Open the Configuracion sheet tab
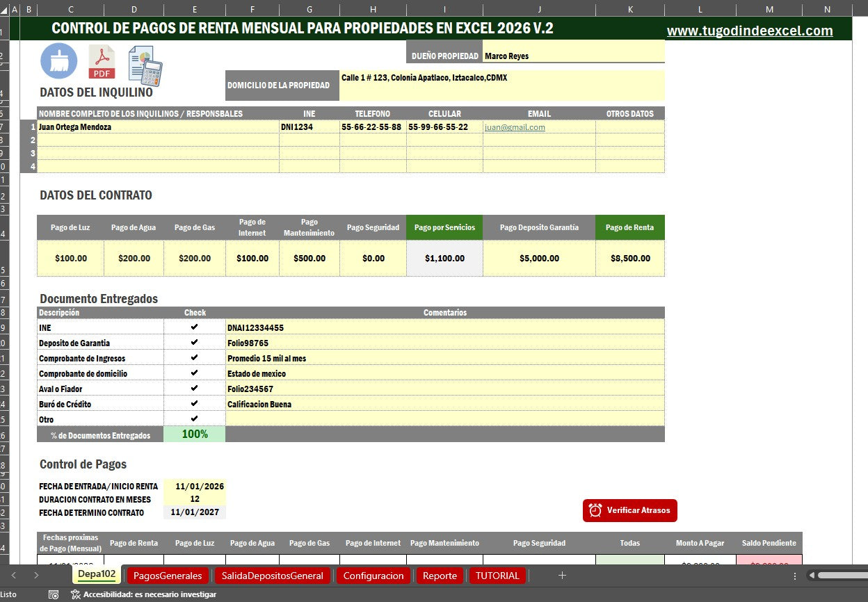The image size is (868, 602). point(373,576)
